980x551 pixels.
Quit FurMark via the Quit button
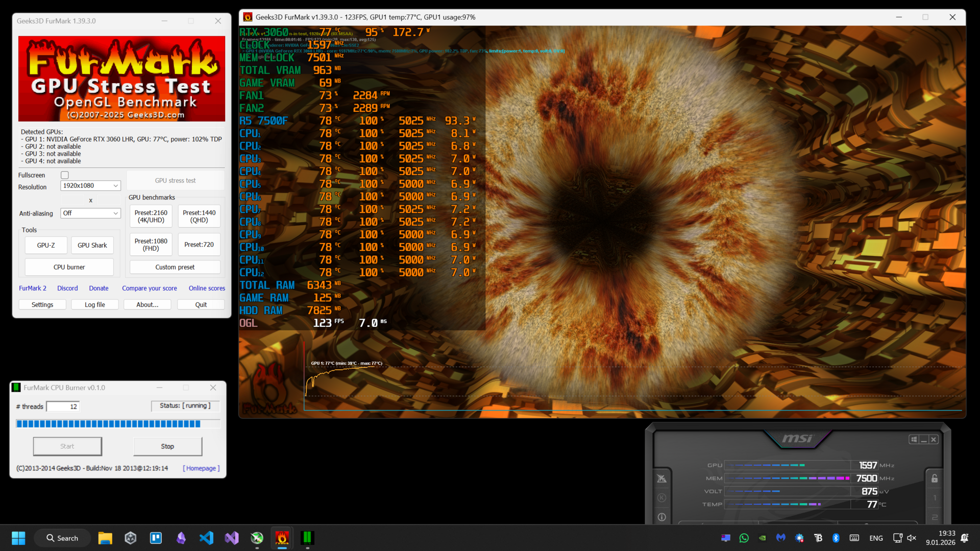coord(201,304)
